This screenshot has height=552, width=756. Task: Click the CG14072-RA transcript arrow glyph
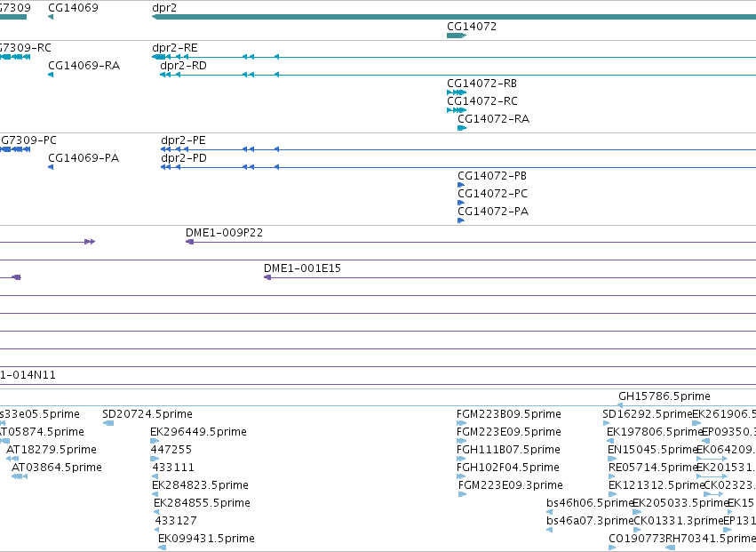[462, 128]
